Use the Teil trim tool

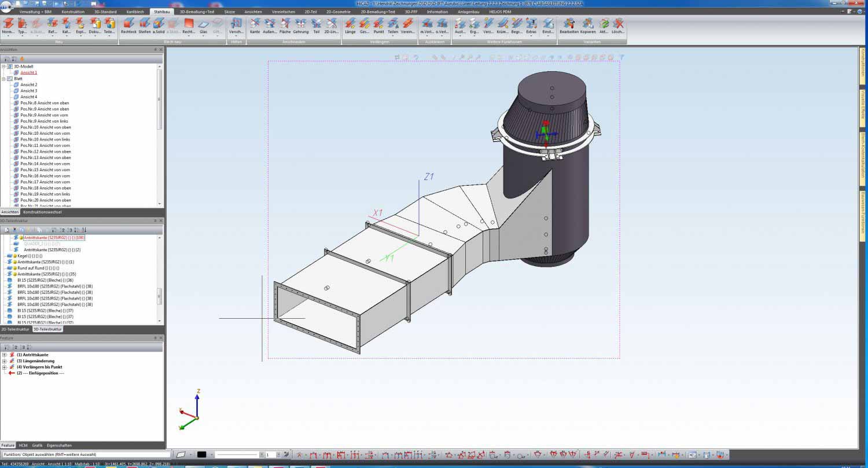[x=317, y=25]
